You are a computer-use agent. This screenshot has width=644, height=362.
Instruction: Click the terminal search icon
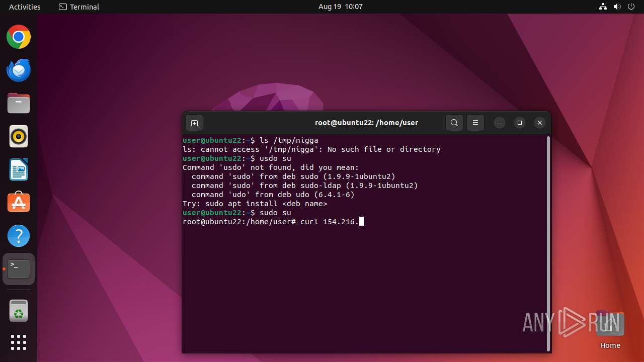click(x=454, y=123)
